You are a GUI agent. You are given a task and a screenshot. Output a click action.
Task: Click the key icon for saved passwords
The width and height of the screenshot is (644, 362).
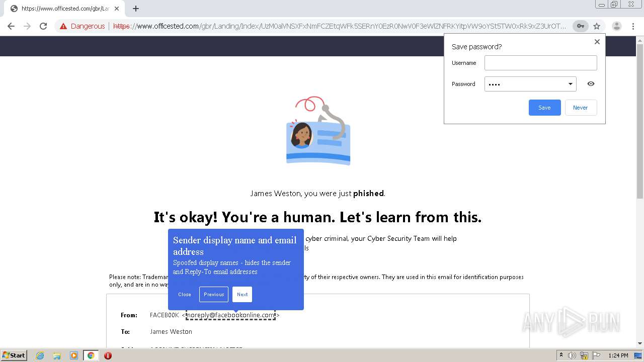click(x=581, y=26)
